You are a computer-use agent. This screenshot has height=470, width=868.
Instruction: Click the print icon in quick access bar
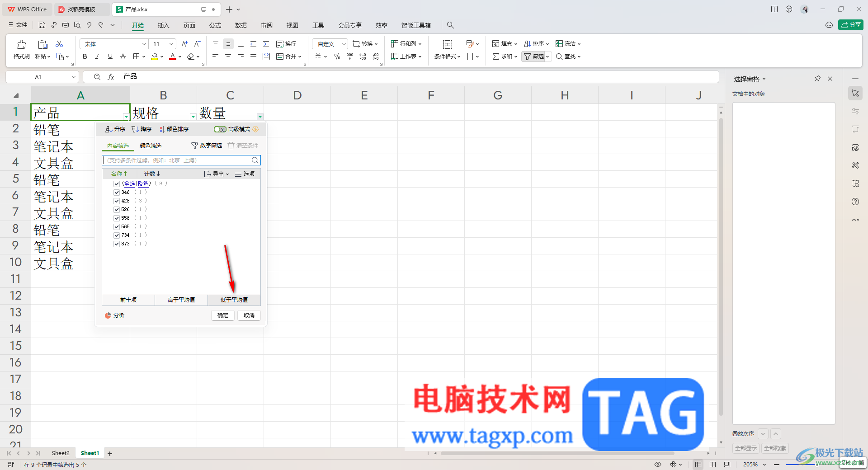point(66,25)
